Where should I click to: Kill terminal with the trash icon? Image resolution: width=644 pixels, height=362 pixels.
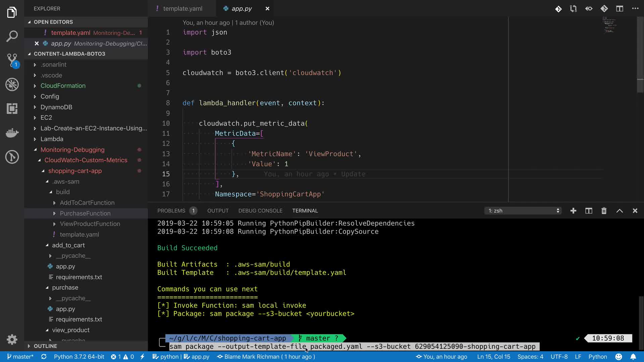[604, 211]
